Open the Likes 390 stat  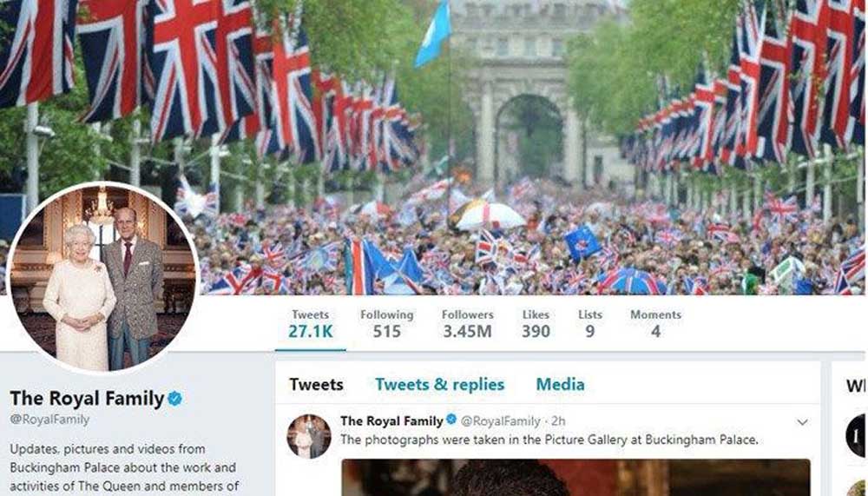[536, 324]
